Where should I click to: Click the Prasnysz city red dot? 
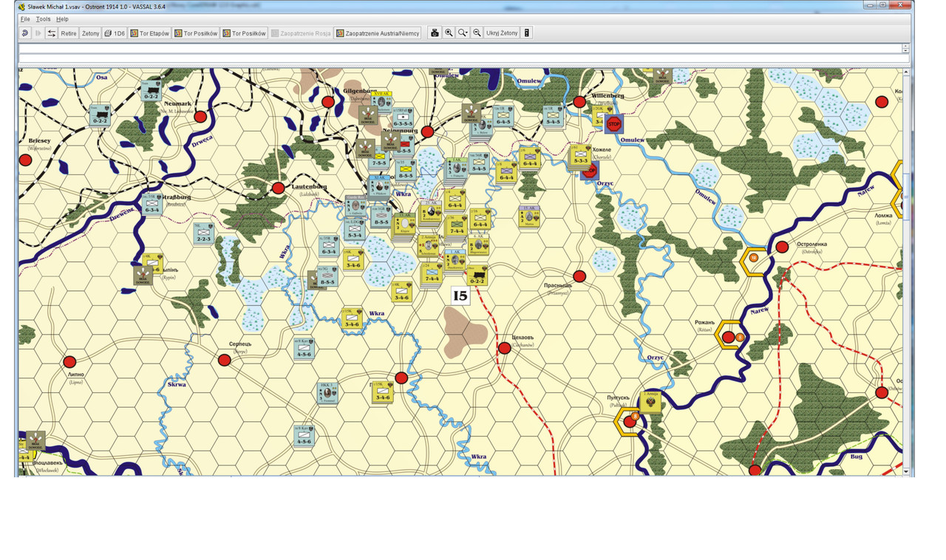[579, 276]
